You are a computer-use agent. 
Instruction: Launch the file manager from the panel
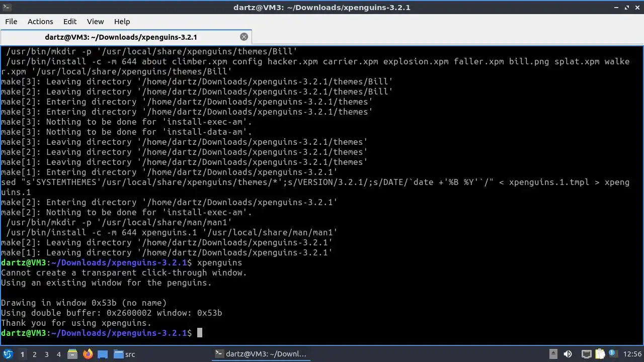[x=72, y=354]
